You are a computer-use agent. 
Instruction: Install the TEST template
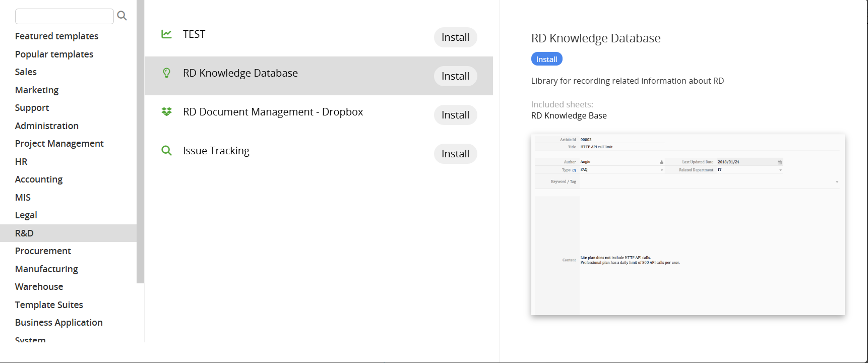tap(455, 37)
